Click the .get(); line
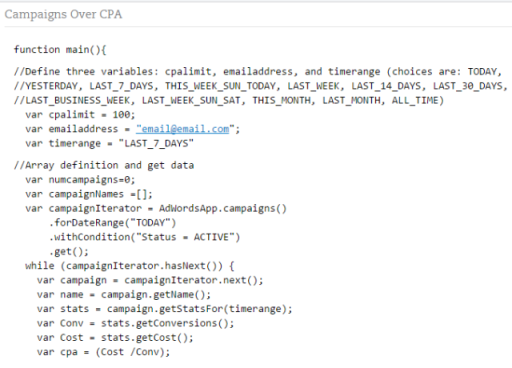Viewport: 512px width, 368px height. point(69,251)
